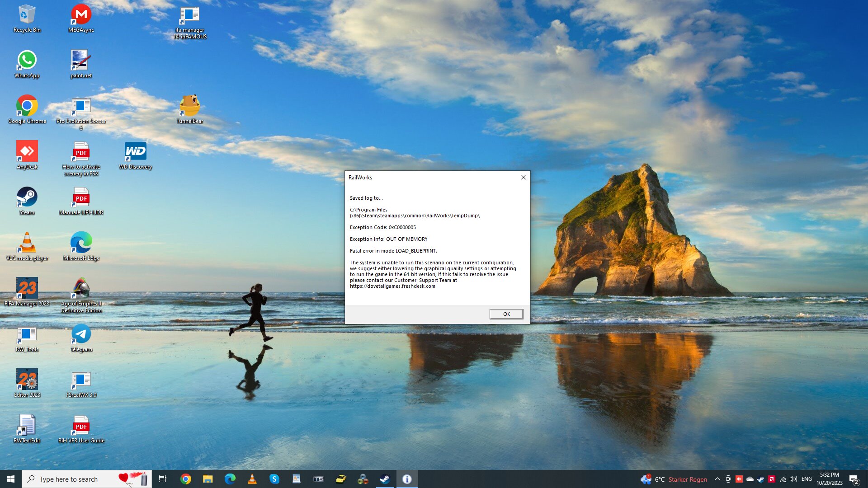The image size is (868, 488).
Task: Open the notification action center
Action: pyautogui.click(x=854, y=479)
